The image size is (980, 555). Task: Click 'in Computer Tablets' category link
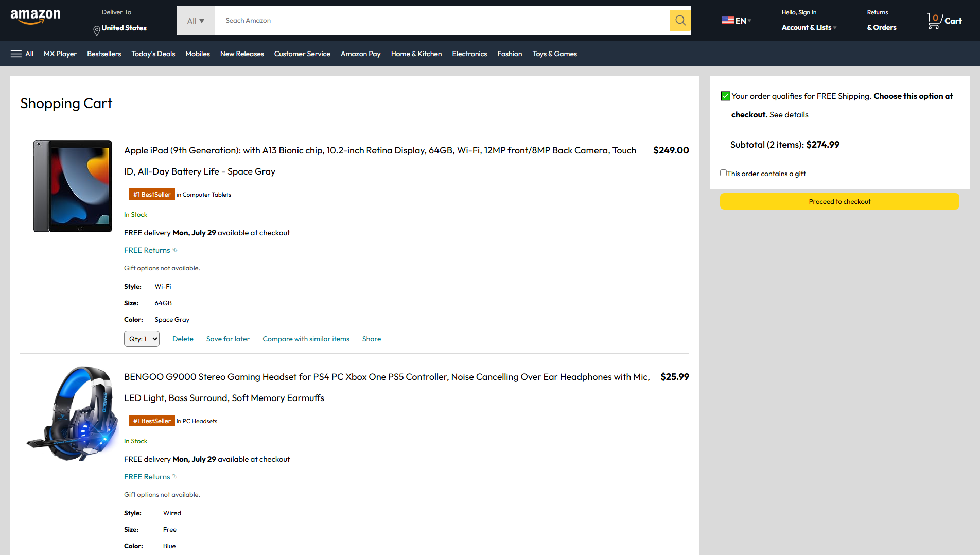[204, 195]
